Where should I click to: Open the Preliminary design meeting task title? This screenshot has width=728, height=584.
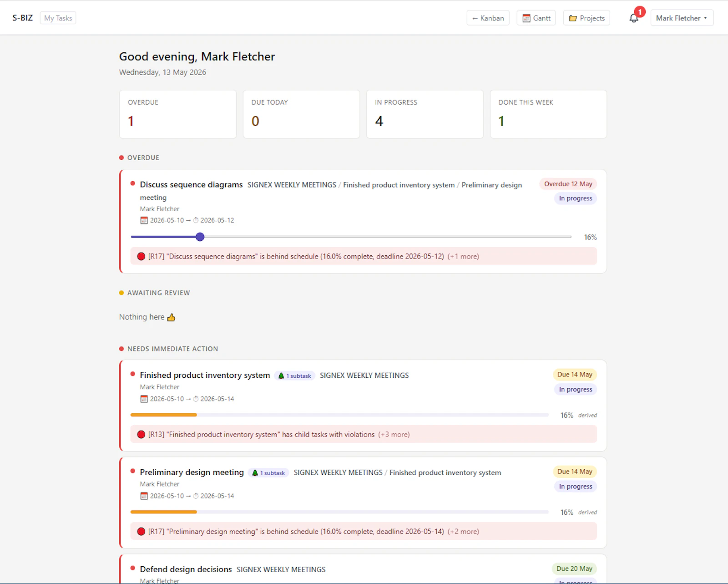(192, 472)
